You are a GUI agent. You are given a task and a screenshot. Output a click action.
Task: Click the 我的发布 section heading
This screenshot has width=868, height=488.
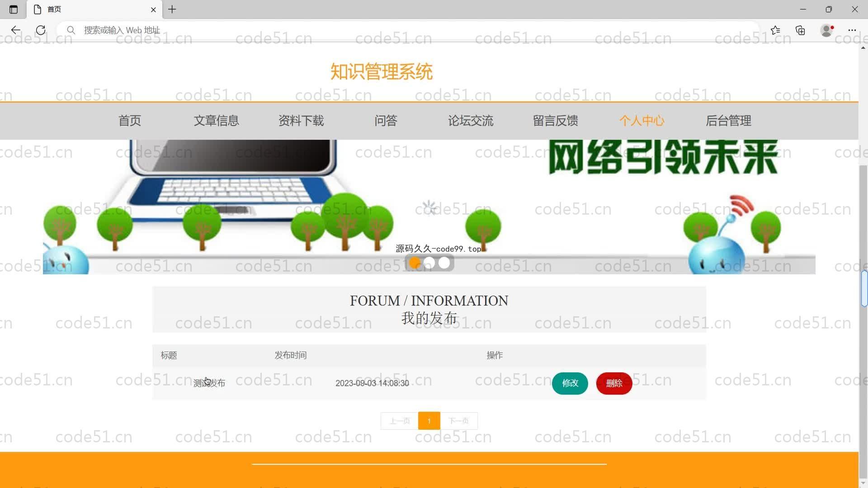click(429, 318)
